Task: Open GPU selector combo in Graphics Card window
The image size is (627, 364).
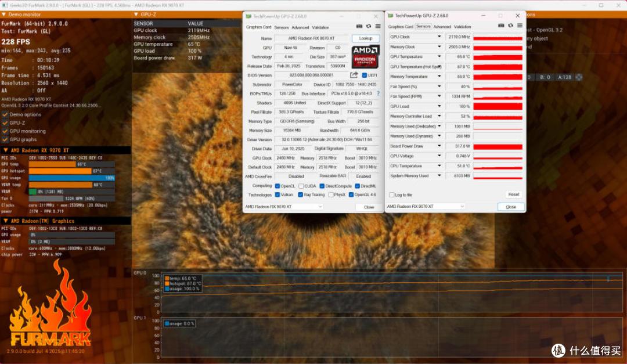Action: [x=283, y=207]
